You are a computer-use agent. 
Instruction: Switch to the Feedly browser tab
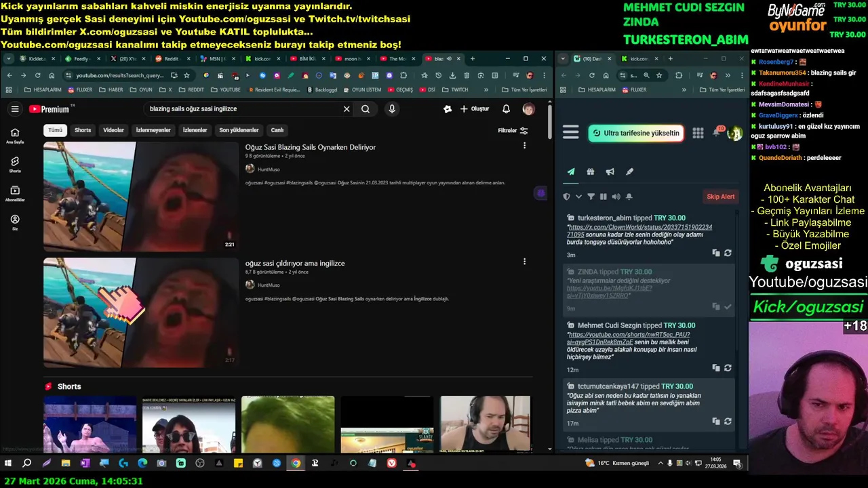(81, 59)
